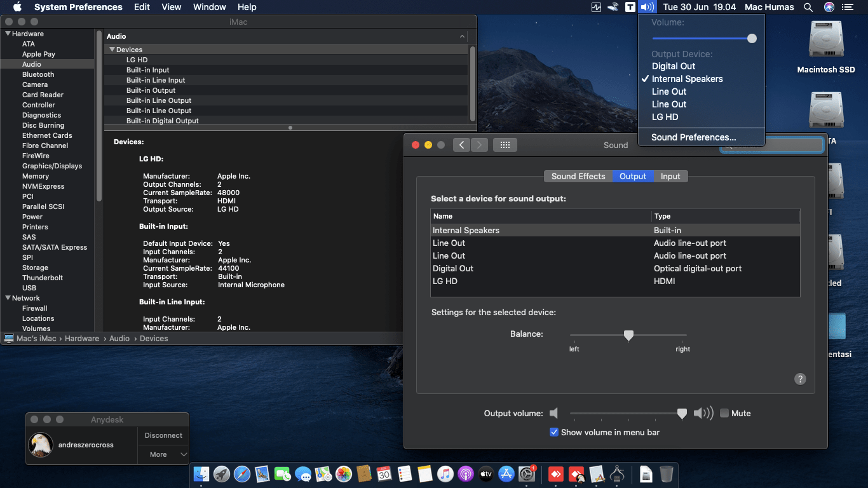Open Reminders from the Dock

point(405,473)
